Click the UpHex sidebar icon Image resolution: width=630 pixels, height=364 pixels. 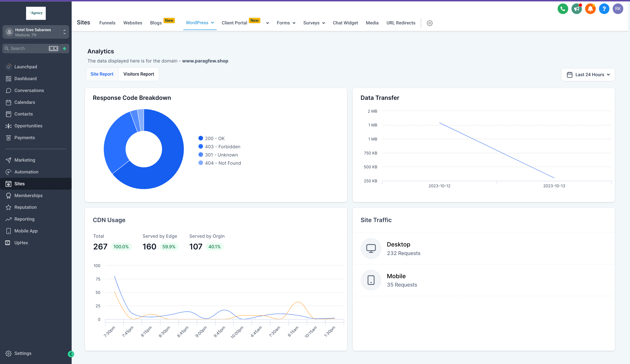[8, 243]
